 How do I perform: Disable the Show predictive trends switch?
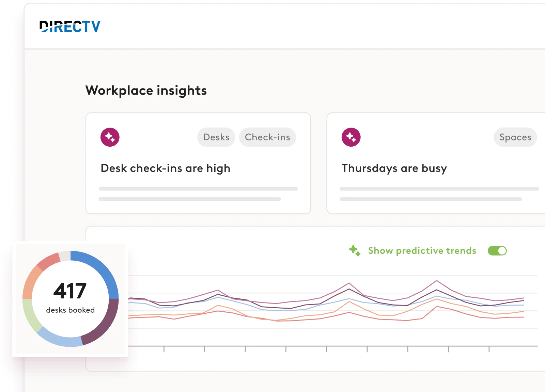click(497, 251)
